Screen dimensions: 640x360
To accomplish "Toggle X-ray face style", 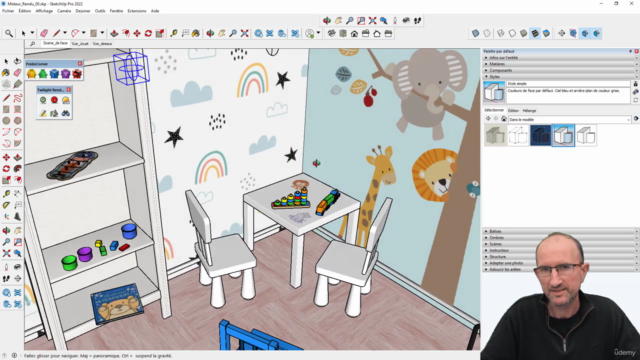I will click(476, 33).
